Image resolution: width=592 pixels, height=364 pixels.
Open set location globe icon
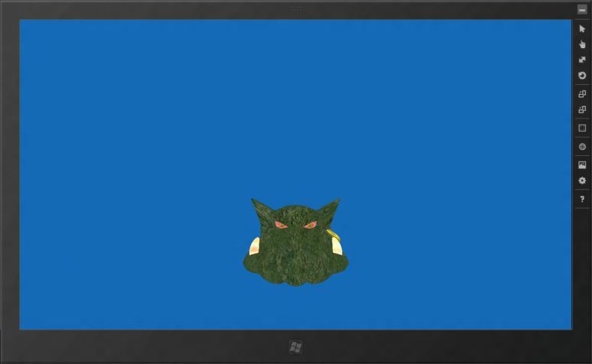[582, 147]
